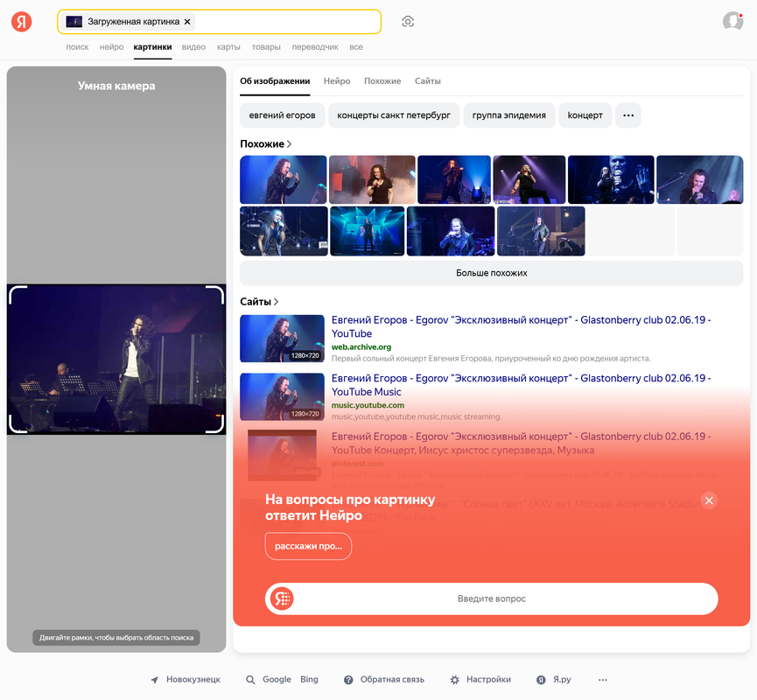Search with Google footer link
Viewport: 757px width, 700px height.
click(x=277, y=680)
